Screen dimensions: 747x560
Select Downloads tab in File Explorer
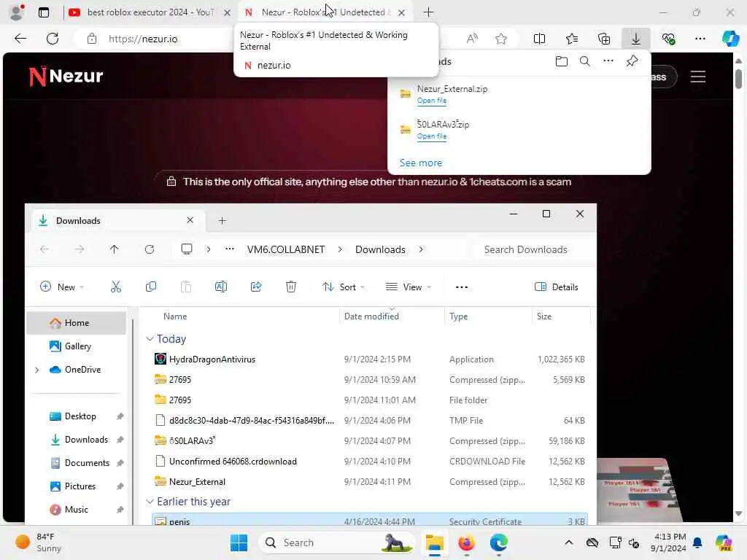point(117,220)
